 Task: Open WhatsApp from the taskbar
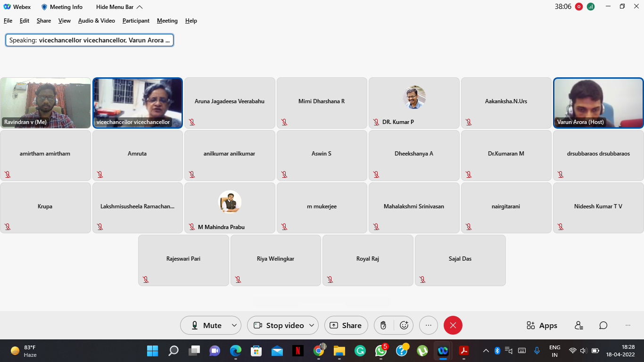(381, 351)
